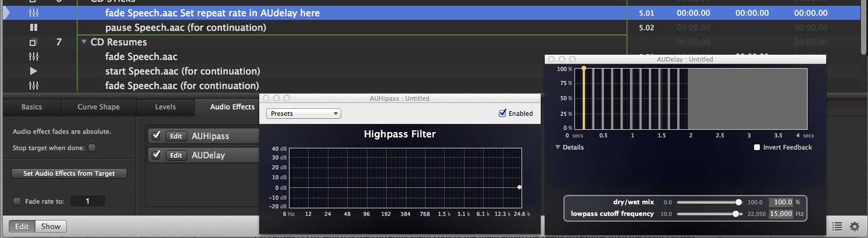Click the pause cue icon beside pause Speech.aac

click(x=33, y=27)
